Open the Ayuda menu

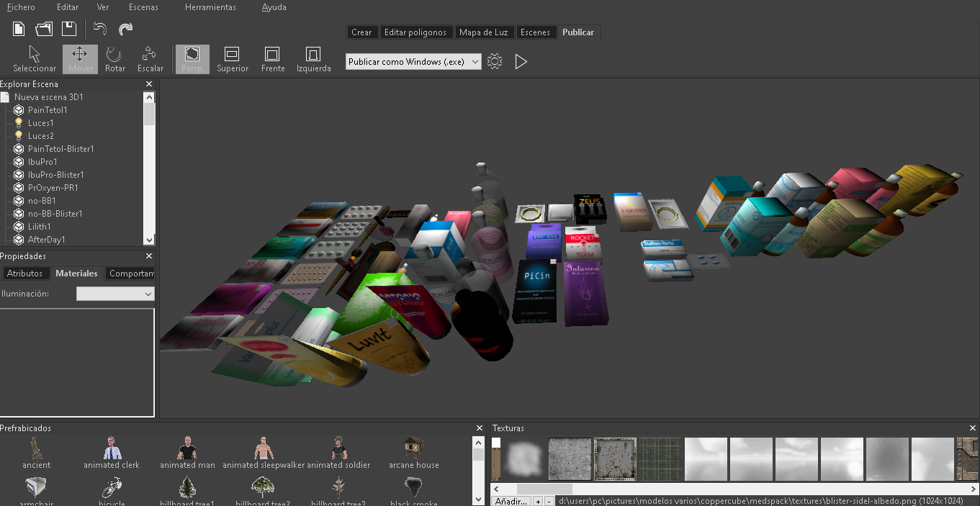click(274, 7)
